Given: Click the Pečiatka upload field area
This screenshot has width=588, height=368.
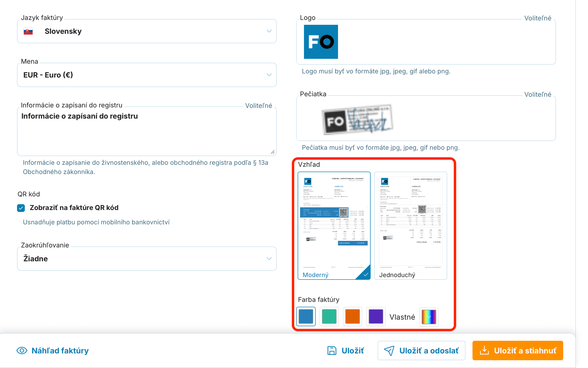Looking at the screenshot, I should pos(426,118).
